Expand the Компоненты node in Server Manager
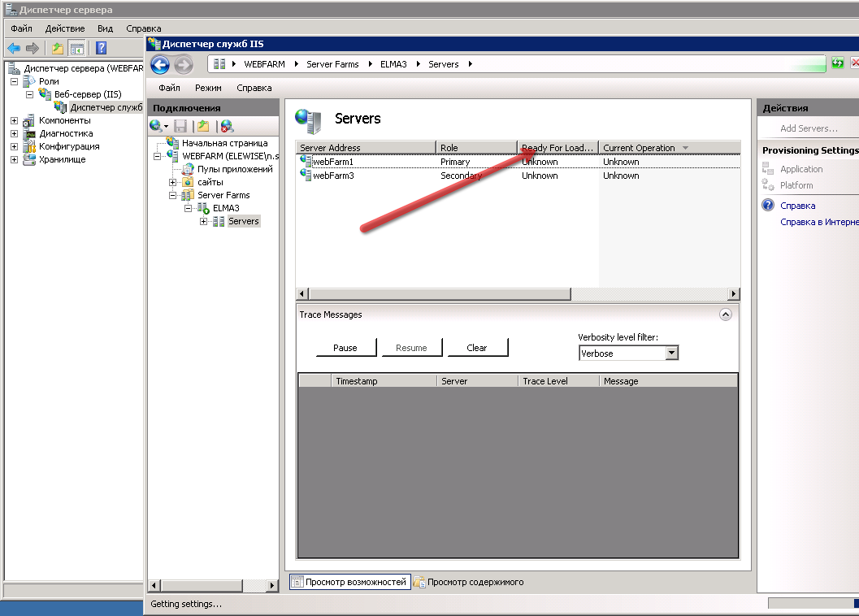859x616 pixels. click(15, 121)
